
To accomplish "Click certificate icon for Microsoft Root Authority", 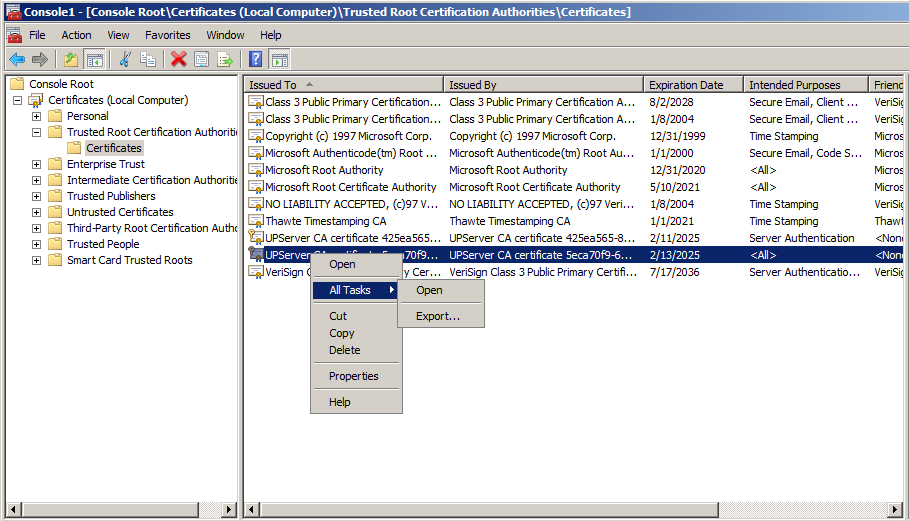I will 256,170.
